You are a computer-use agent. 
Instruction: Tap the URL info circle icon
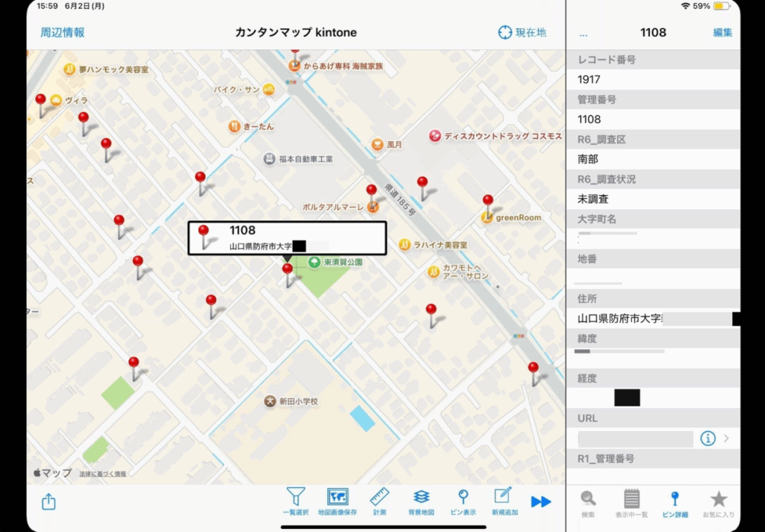pos(707,439)
